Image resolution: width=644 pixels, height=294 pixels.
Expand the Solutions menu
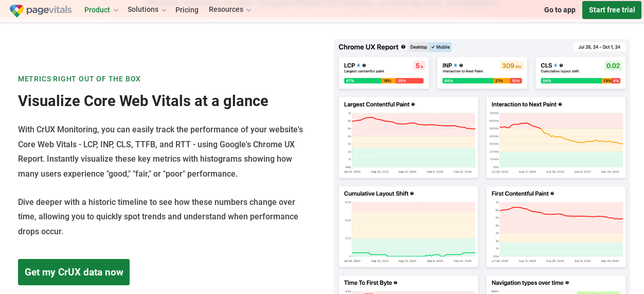(147, 10)
